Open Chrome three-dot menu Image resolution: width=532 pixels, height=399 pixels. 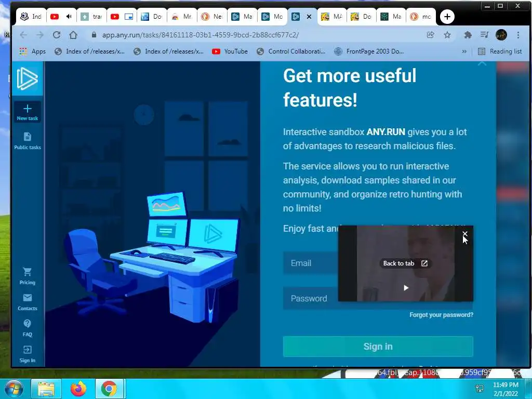518,35
